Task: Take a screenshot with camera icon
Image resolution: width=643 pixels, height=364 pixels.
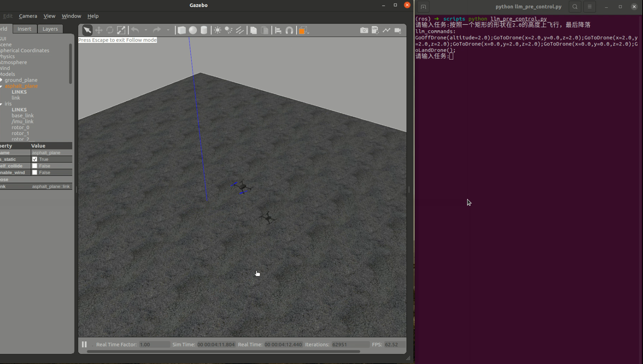Action: (x=364, y=30)
